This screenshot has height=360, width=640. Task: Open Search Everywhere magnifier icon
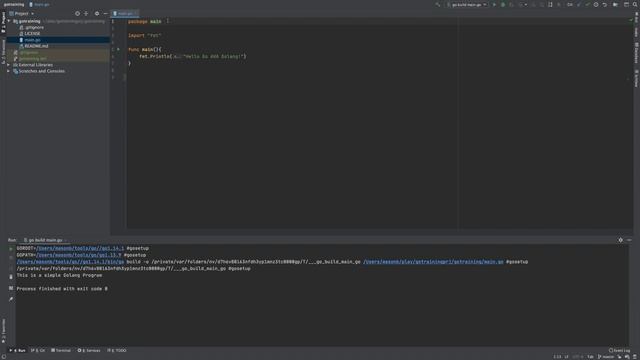pos(635,4)
